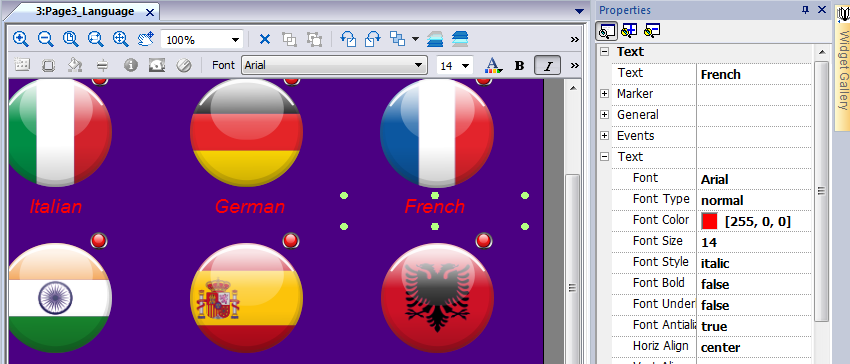
Task: Click the blue X delete icon
Action: [265, 39]
